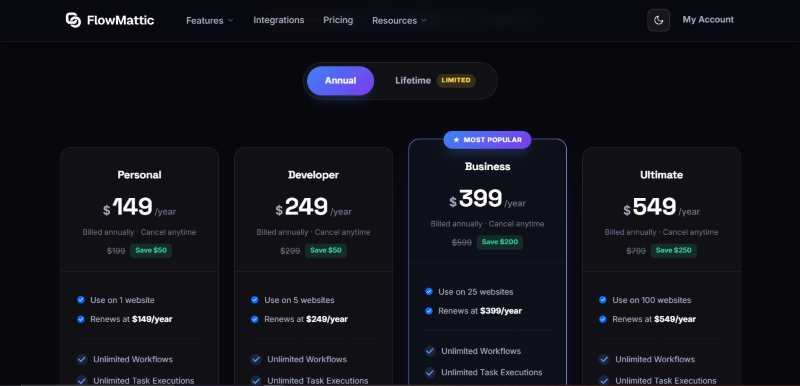Click Developer plan Unlimited Workflows check icon
The width and height of the screenshot is (800, 386).
tap(256, 359)
